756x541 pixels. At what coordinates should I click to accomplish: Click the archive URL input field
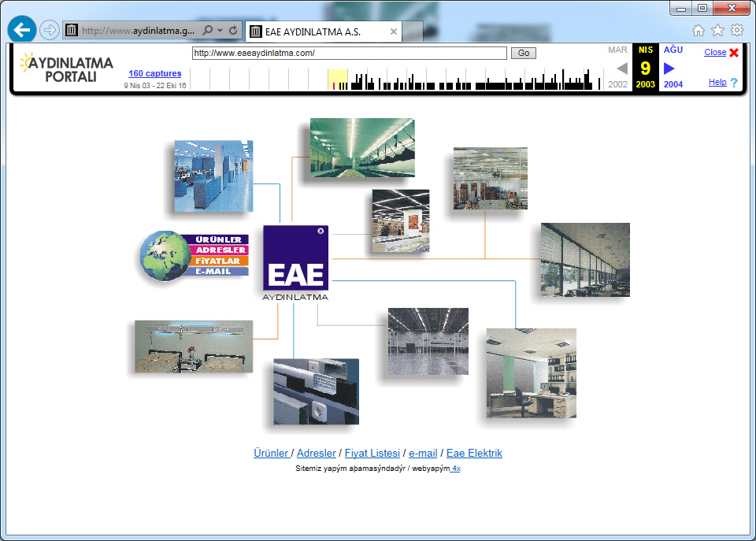point(349,53)
